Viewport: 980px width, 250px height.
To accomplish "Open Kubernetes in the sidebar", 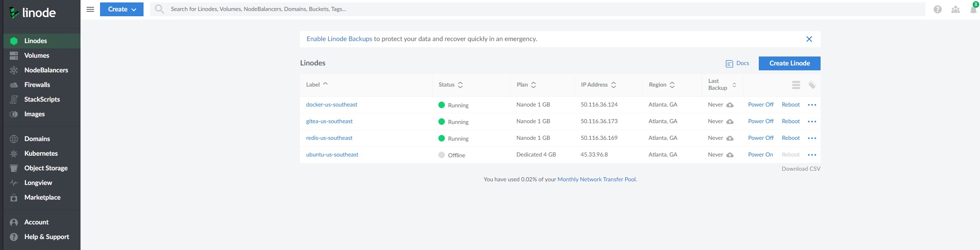I will coord(41,153).
